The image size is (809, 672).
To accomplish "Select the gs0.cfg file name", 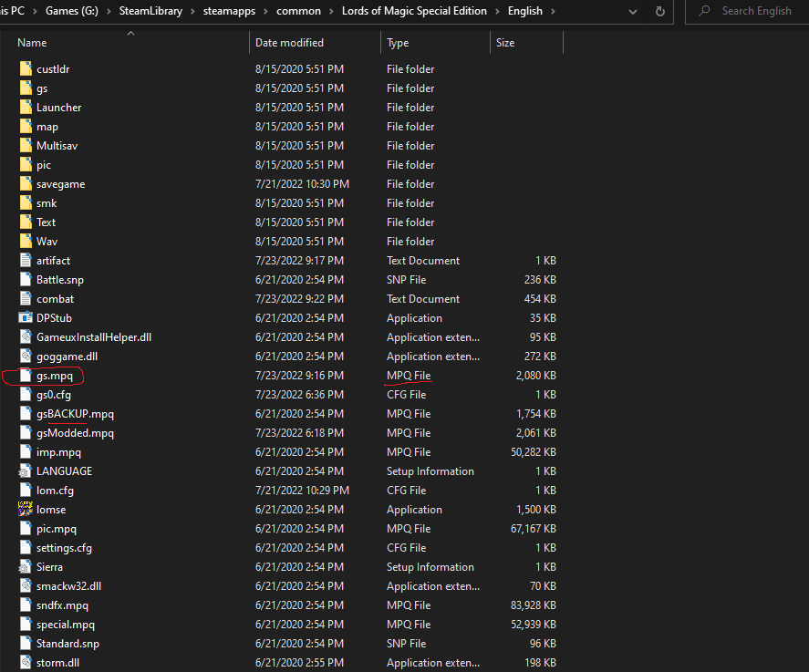I will (x=54, y=395).
